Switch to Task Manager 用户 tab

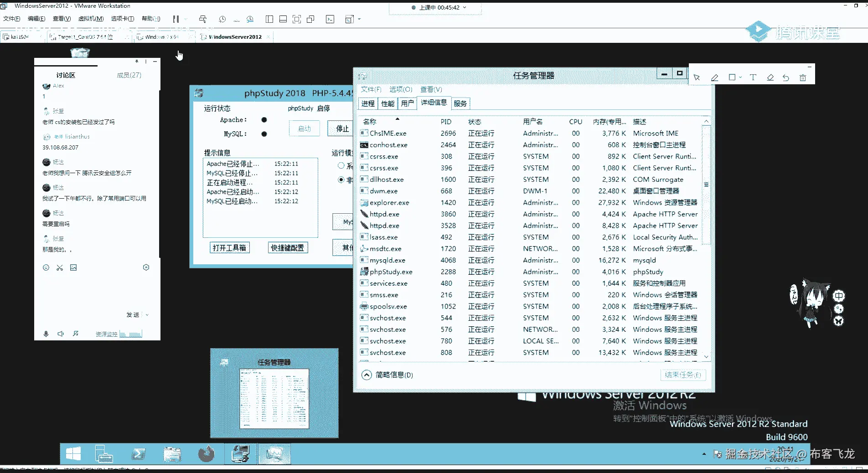pos(407,103)
